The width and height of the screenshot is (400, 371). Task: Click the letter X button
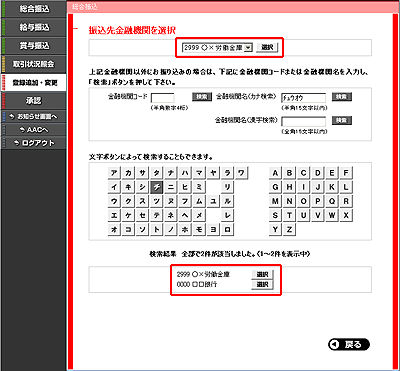[346, 216]
